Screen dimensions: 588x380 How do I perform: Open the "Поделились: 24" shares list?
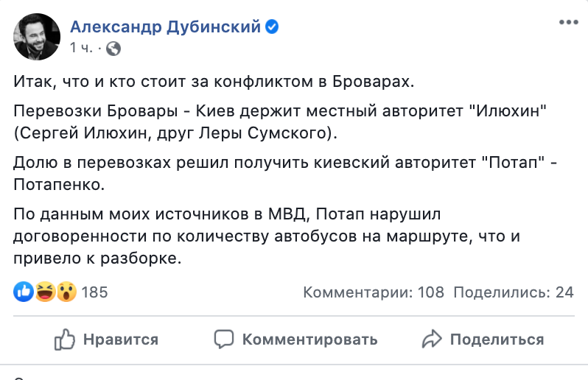(x=513, y=292)
